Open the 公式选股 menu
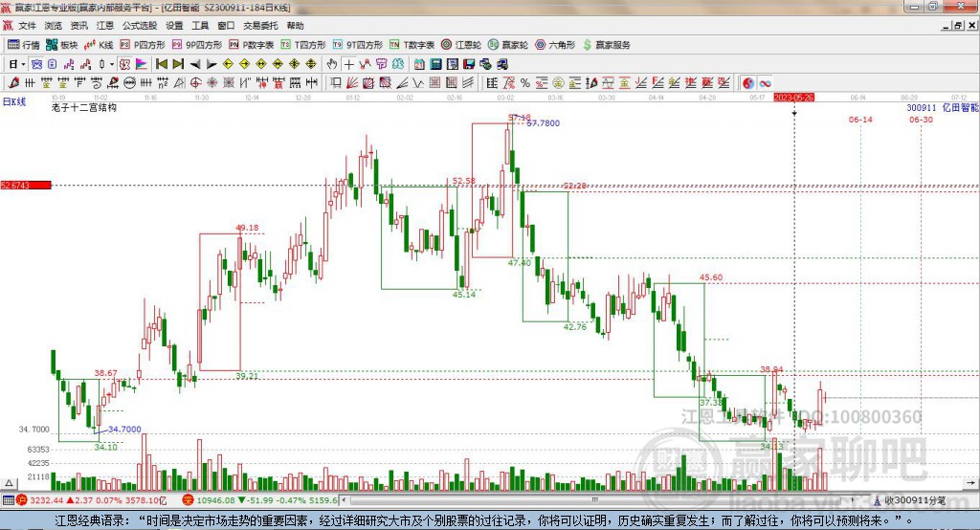This screenshot has width=980, height=530. [140, 26]
